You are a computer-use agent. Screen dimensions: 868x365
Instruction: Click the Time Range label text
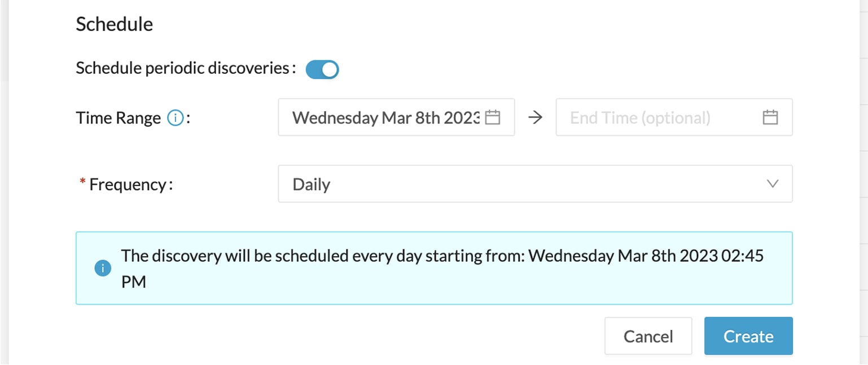118,118
